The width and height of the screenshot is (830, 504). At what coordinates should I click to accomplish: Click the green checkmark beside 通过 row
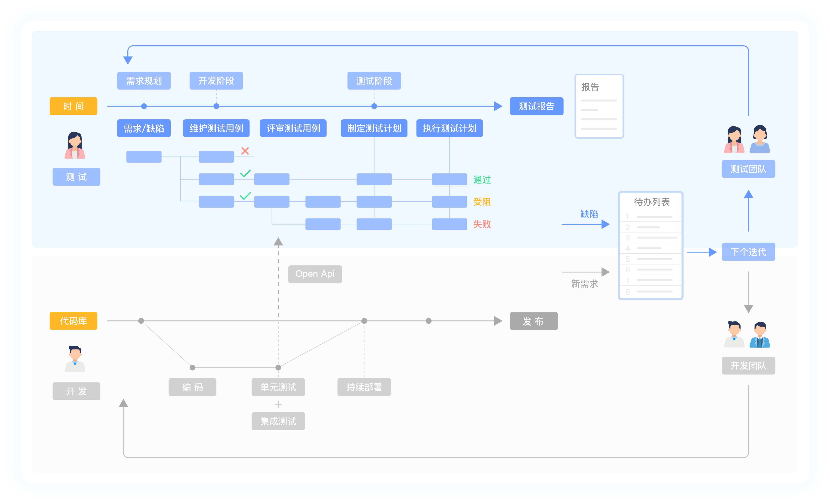tap(245, 173)
